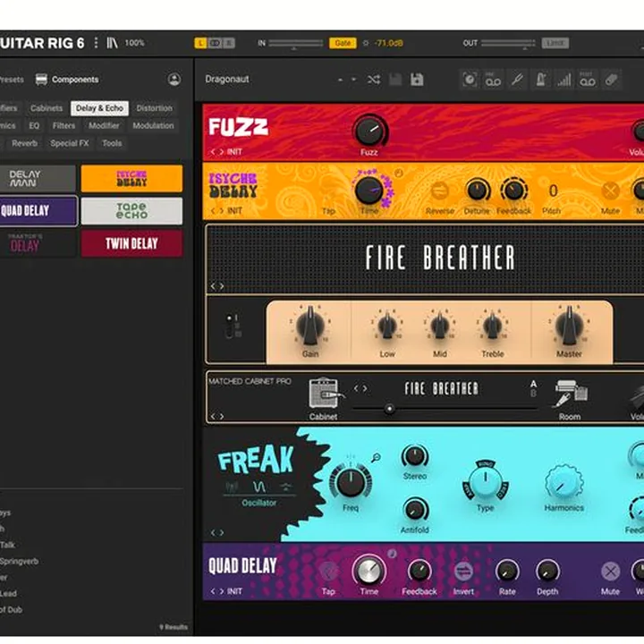The width and height of the screenshot is (644, 644).
Task: Click the previous preset up arrow
Action: pyautogui.click(x=340, y=80)
